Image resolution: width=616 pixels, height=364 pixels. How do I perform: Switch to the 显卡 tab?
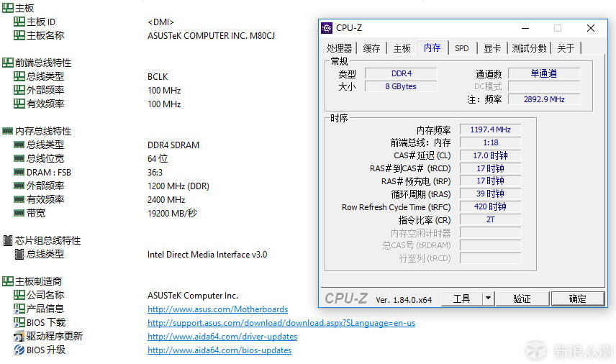492,48
